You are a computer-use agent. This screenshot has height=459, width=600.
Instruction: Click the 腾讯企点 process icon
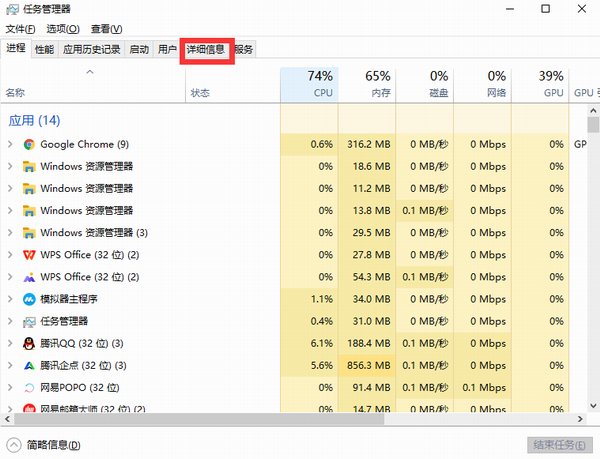(x=30, y=365)
